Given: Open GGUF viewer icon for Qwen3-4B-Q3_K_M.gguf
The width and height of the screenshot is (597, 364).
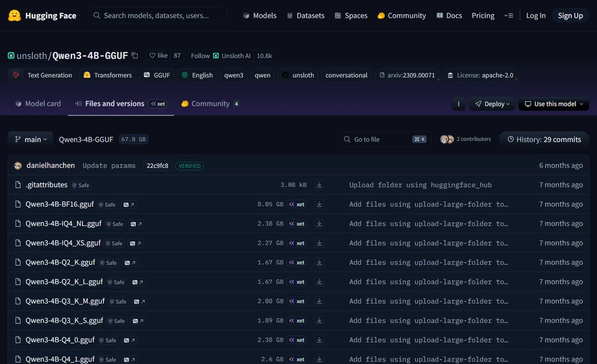Looking at the screenshot, I should coord(139,301).
